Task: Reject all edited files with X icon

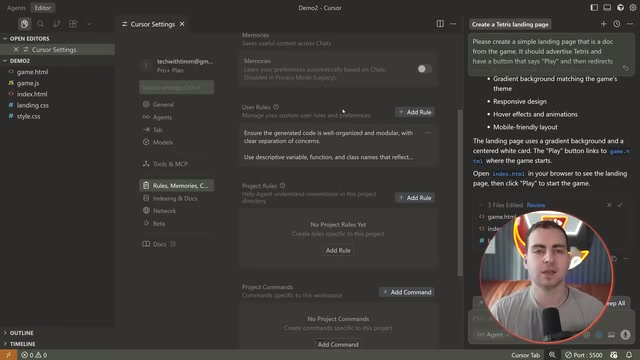Action: pos(609,205)
